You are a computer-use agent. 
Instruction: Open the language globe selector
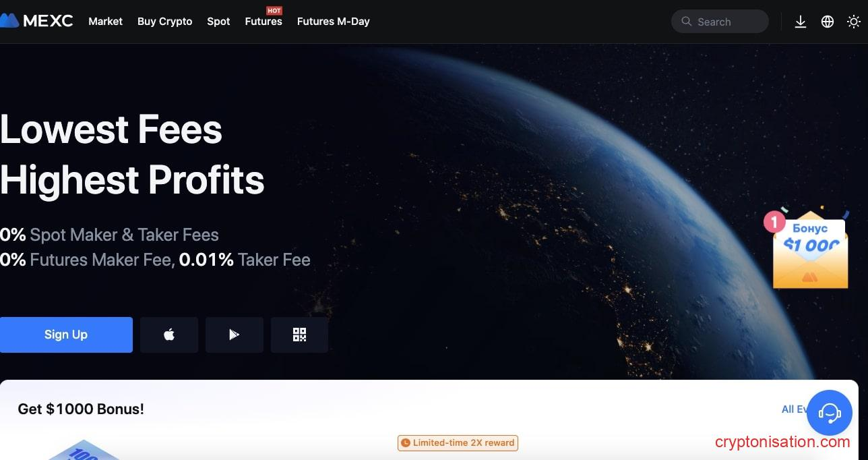pyautogui.click(x=828, y=22)
